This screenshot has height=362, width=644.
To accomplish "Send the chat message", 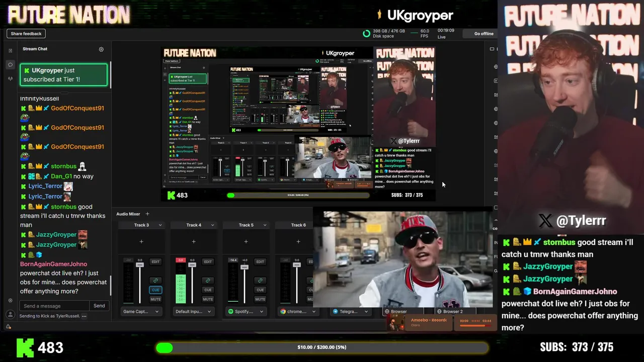I will tap(99, 306).
